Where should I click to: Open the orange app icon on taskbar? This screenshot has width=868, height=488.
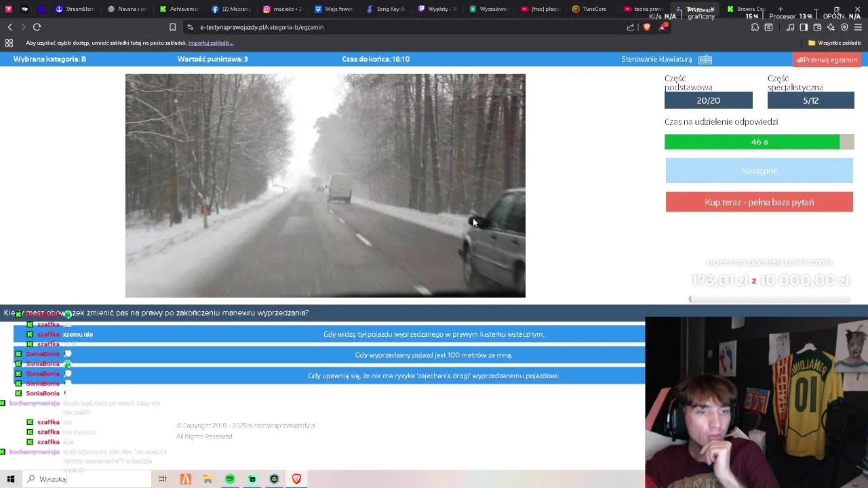tap(185, 479)
